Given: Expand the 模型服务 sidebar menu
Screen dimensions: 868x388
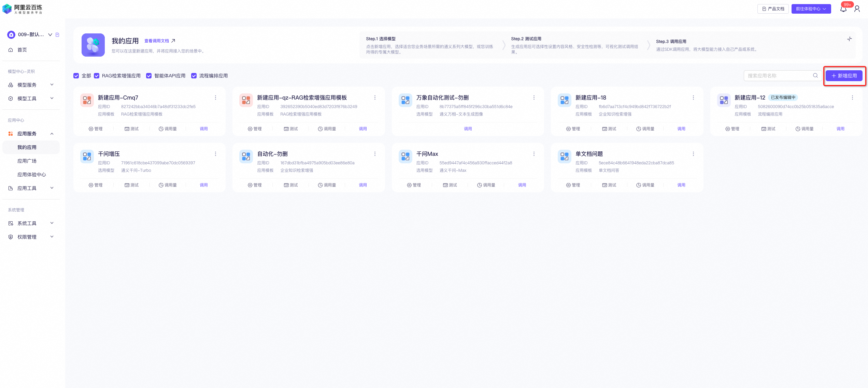Looking at the screenshot, I should pos(31,85).
